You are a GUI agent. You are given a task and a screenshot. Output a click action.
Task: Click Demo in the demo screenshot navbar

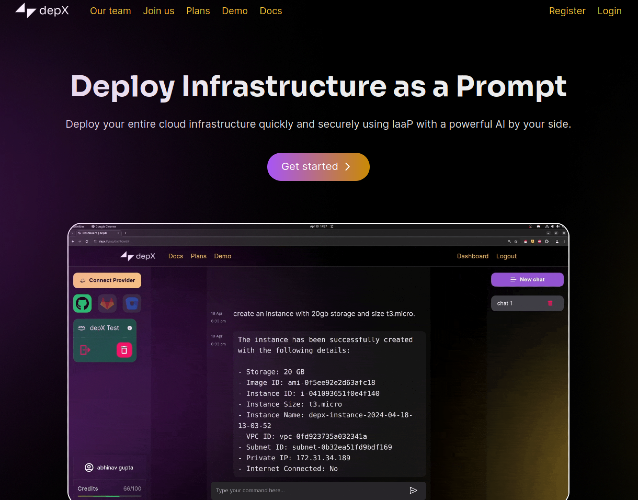pyautogui.click(x=223, y=256)
